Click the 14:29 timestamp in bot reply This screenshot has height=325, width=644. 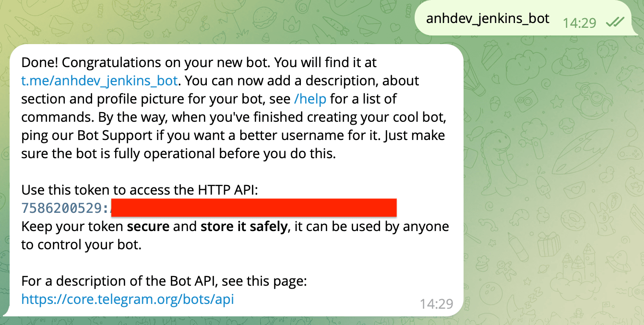436,303
